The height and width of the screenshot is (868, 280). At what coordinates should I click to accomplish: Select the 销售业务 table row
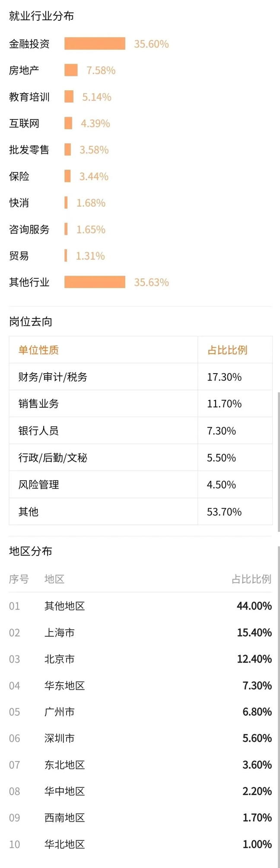click(141, 403)
